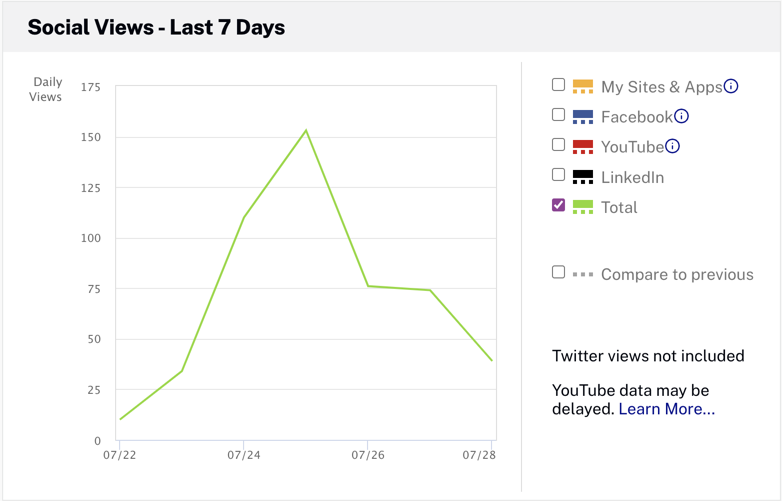Click info icon beside YouTube
This screenshot has width=782, height=501.
(x=673, y=146)
